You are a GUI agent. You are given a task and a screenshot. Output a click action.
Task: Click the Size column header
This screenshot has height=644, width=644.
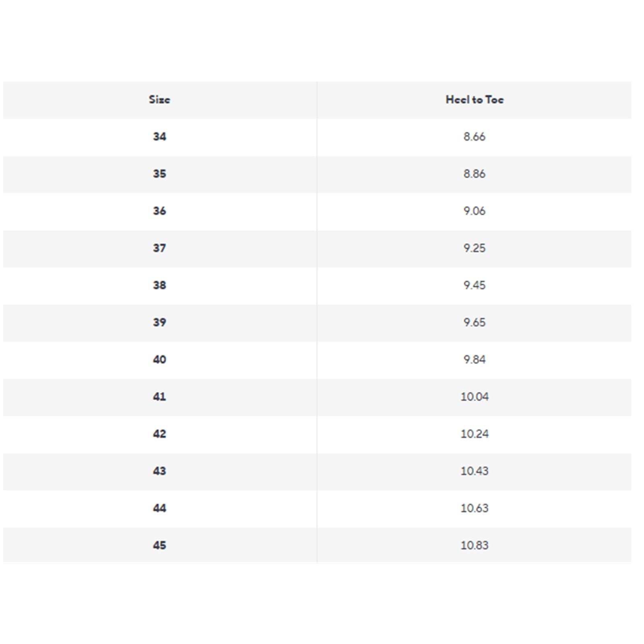(x=159, y=99)
